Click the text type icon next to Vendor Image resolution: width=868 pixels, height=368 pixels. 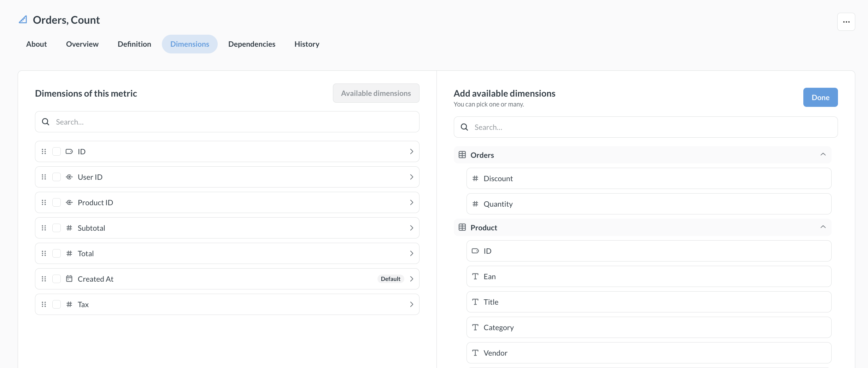(475, 353)
